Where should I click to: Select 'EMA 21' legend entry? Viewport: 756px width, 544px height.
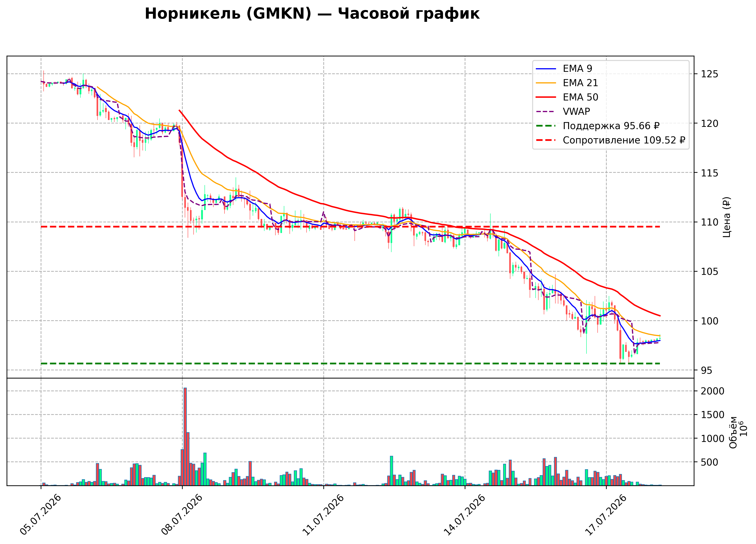tap(580, 83)
